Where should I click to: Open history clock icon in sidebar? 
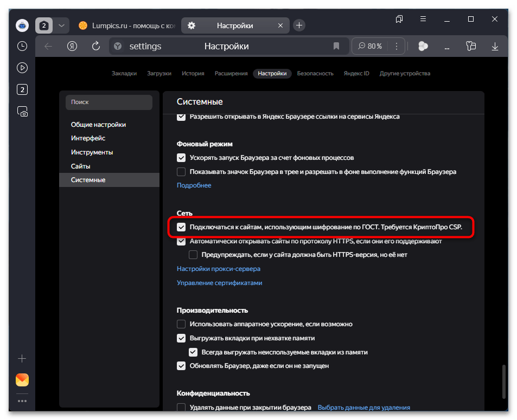click(x=22, y=46)
